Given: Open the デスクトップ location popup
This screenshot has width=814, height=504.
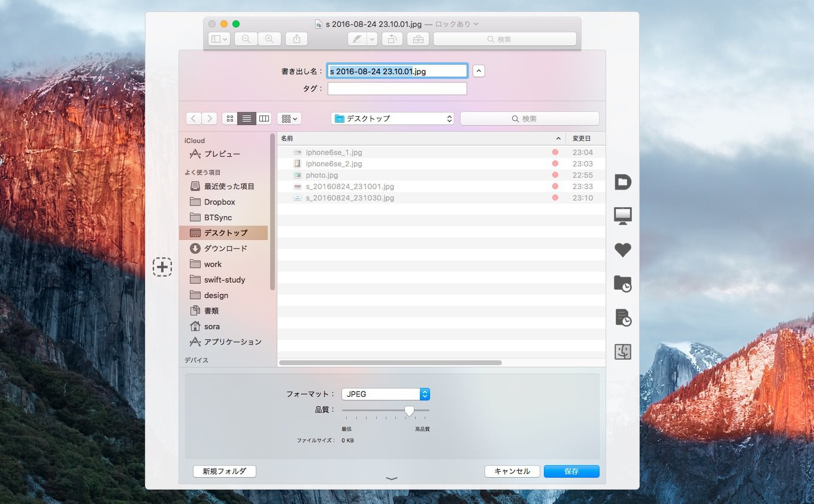Looking at the screenshot, I should click(x=392, y=119).
